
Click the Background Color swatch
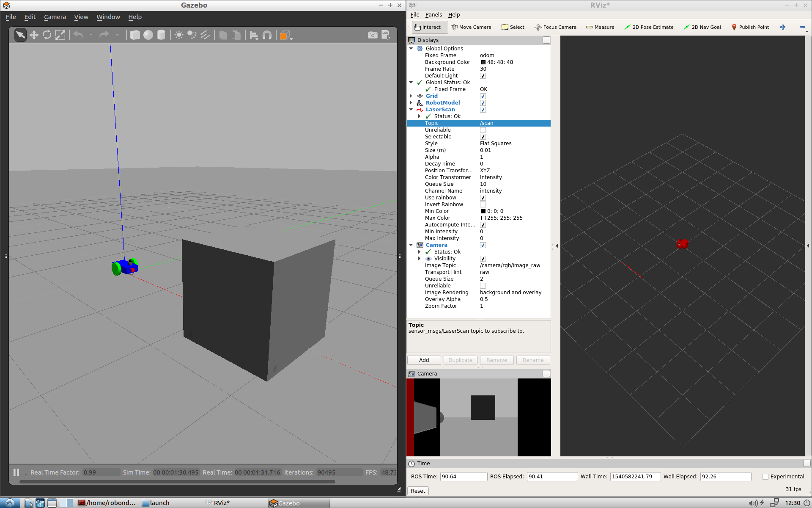483,62
